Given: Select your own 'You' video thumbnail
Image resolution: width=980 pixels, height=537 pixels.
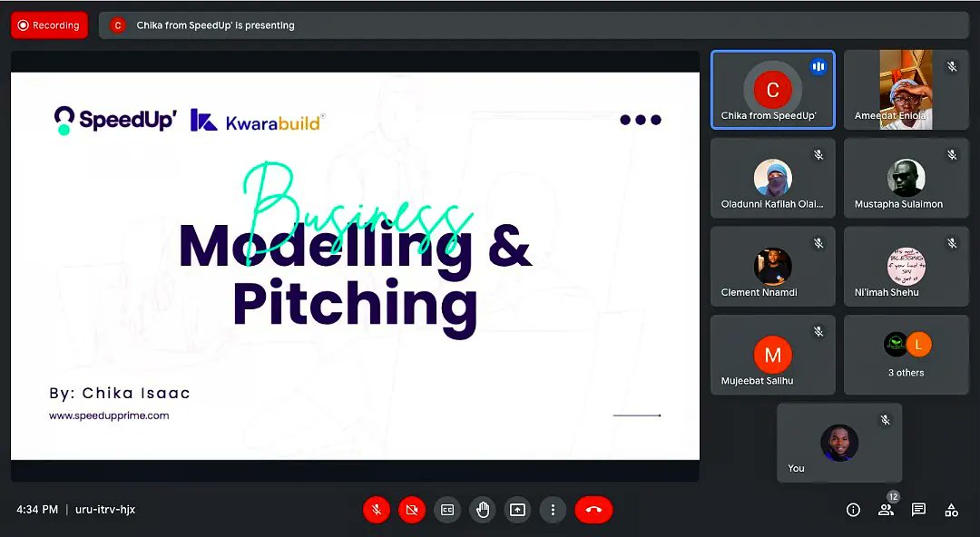Looking at the screenshot, I should coord(838,443).
